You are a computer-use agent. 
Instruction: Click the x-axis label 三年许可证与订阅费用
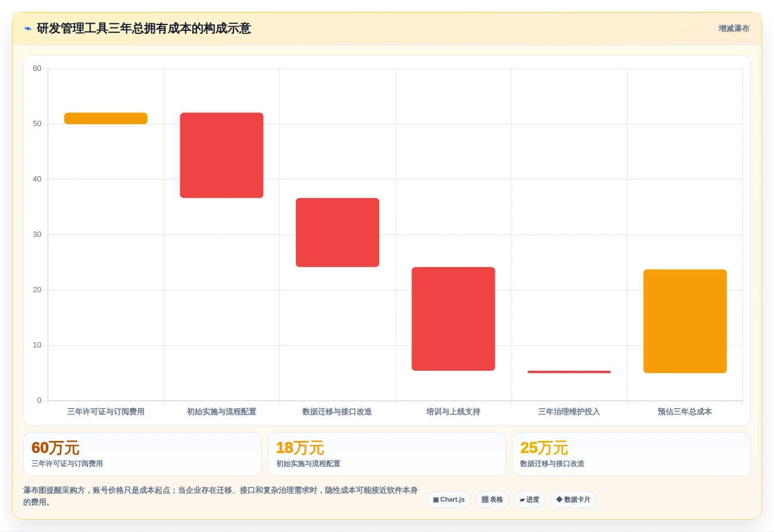106,412
